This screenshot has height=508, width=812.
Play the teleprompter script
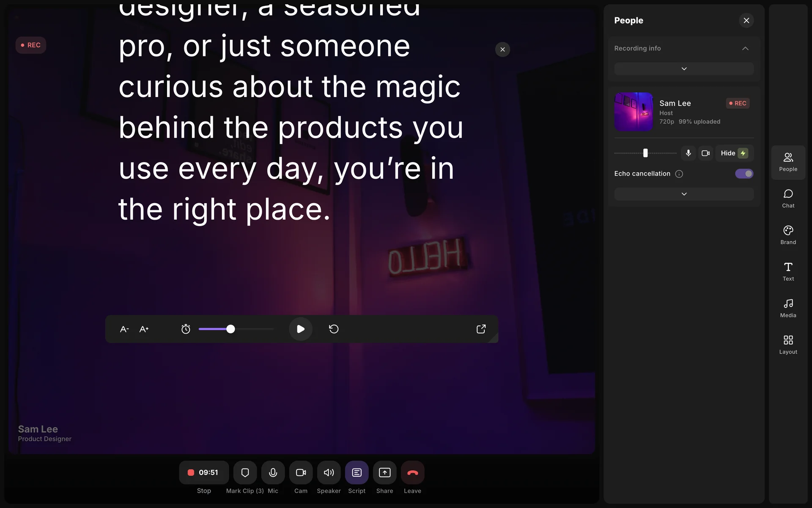(x=301, y=329)
